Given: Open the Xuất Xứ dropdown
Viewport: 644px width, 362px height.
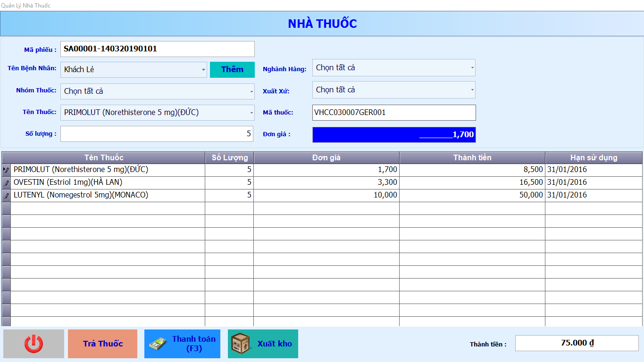Looking at the screenshot, I should [472, 90].
